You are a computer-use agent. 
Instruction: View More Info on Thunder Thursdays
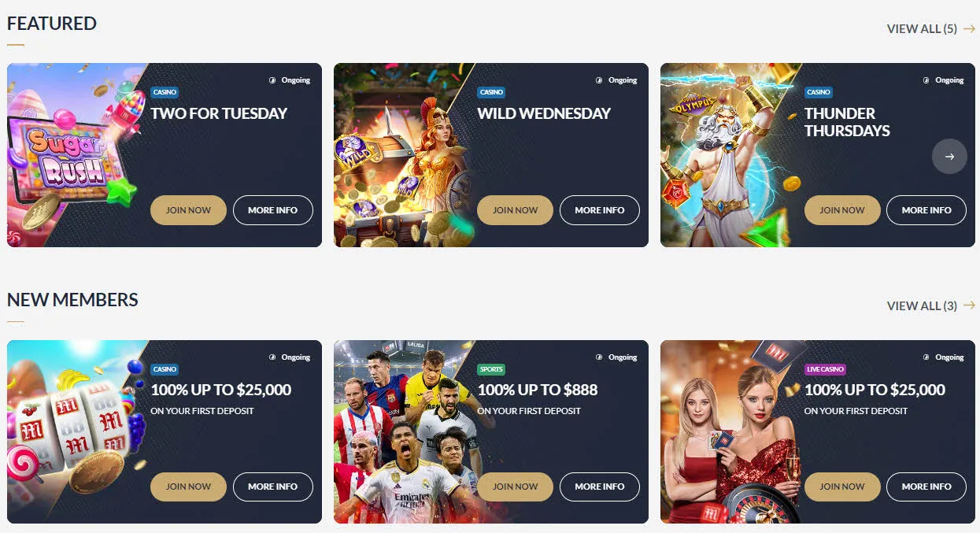coord(926,210)
